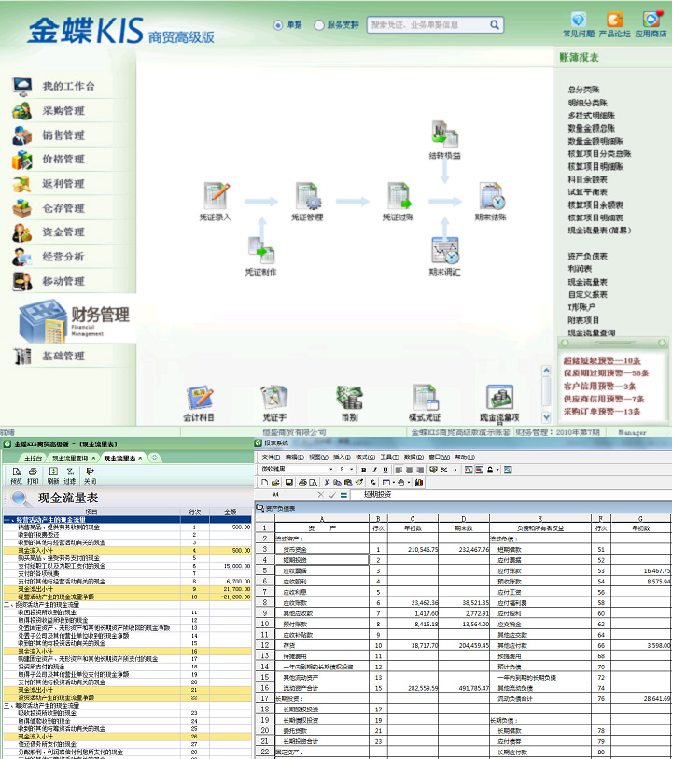The width and height of the screenshot is (700, 759).
Task: Open 资产负债表 in the 账簿报表 list
Action: 588,256
